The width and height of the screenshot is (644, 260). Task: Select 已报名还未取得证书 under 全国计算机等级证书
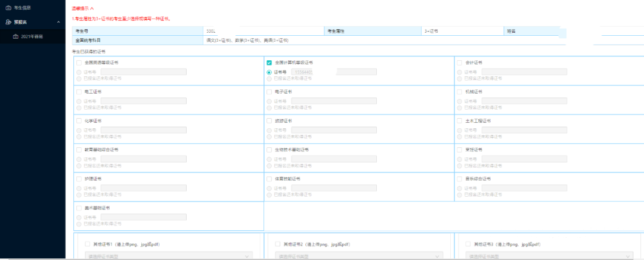269,79
